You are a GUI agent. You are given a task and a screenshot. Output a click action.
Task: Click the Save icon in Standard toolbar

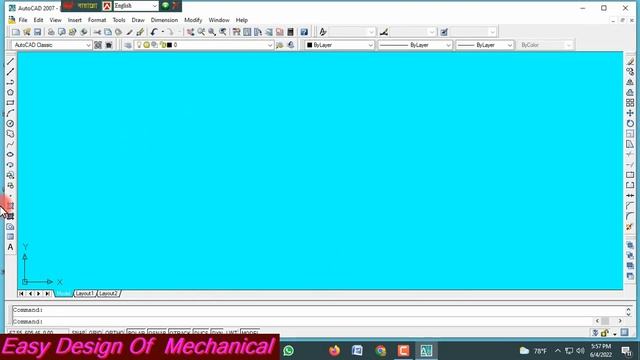38,32
